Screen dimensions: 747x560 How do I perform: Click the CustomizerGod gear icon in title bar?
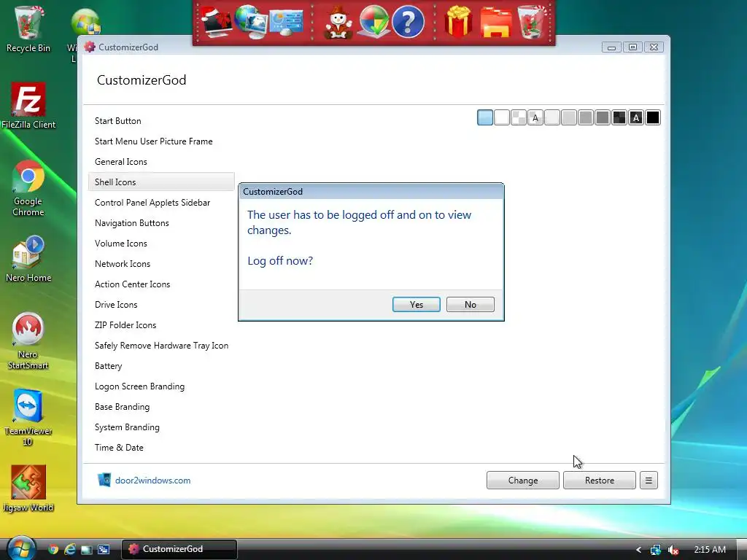[x=90, y=47]
